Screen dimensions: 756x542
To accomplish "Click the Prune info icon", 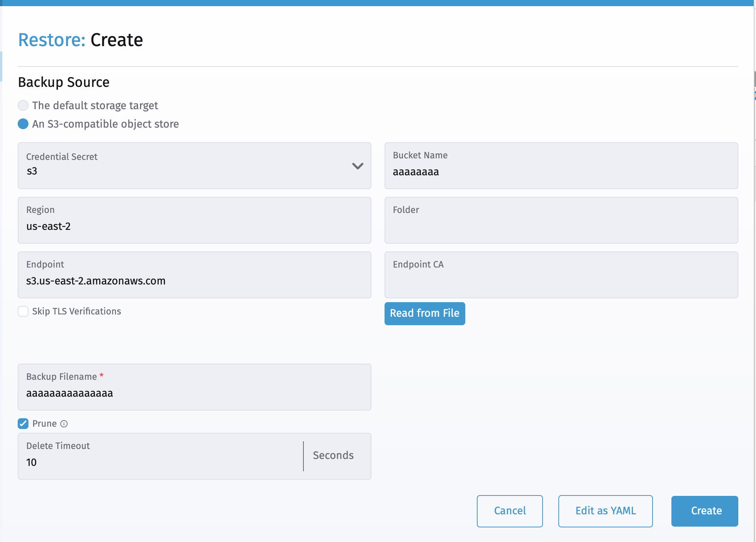I will 64,424.
